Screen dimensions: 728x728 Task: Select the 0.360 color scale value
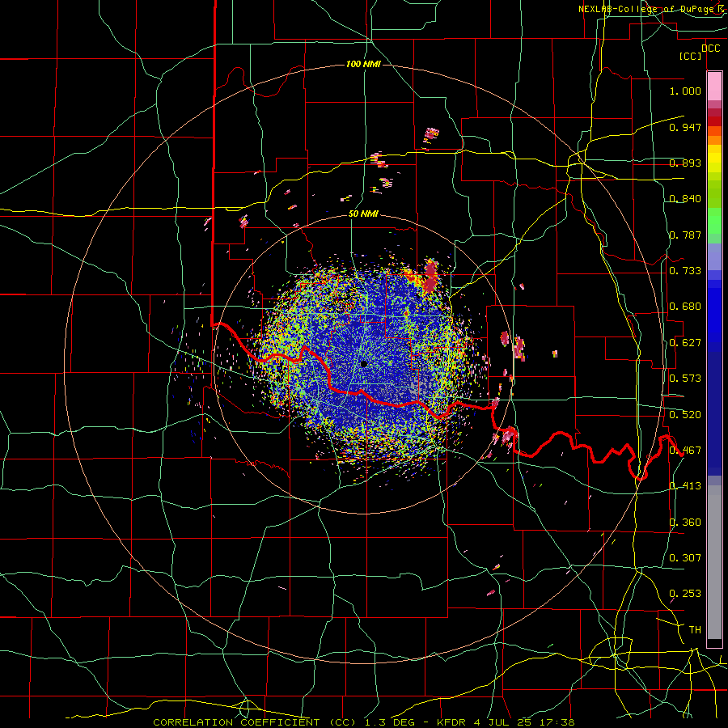click(x=685, y=522)
